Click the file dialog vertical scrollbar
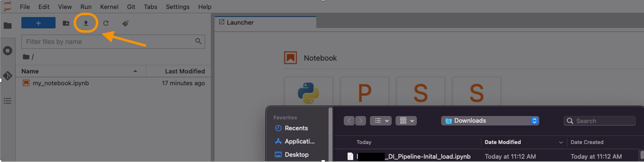The image size is (644, 162). (x=642, y=155)
